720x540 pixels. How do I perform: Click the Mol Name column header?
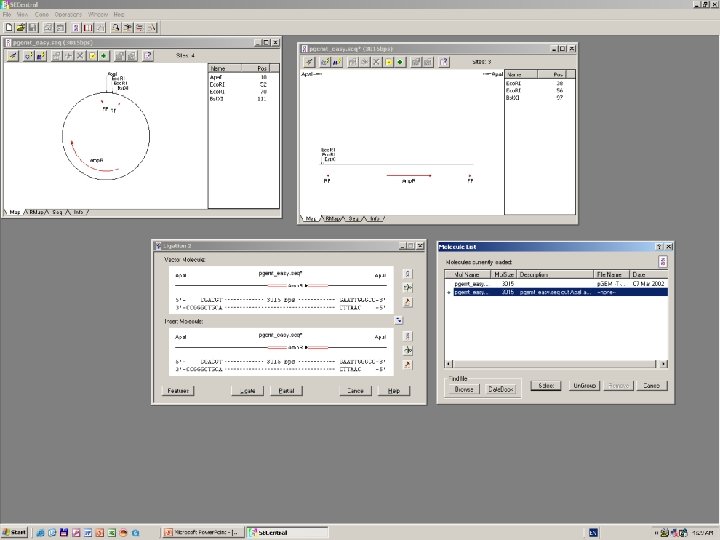click(x=468, y=273)
